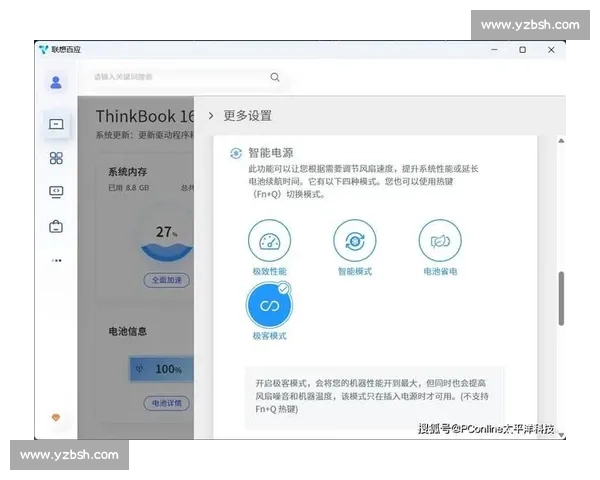Viewport: 600px width, 480px height.
Task: Click the 已用 8.8 GB text
Action: (x=129, y=188)
